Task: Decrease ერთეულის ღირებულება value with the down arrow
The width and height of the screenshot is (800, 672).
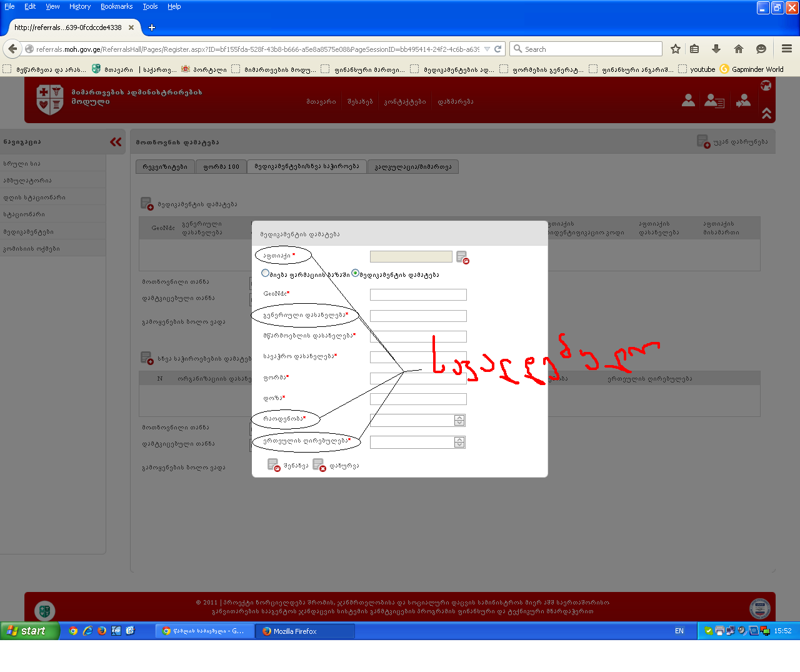Action: point(459,445)
